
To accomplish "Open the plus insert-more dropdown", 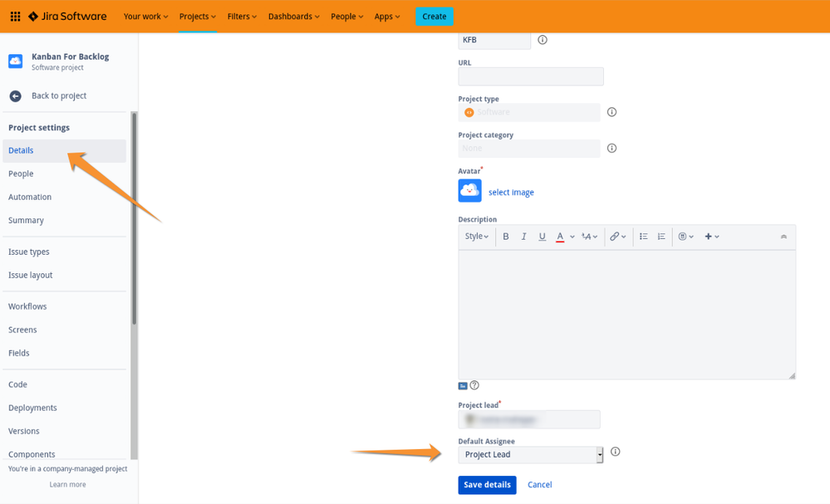I will click(712, 237).
